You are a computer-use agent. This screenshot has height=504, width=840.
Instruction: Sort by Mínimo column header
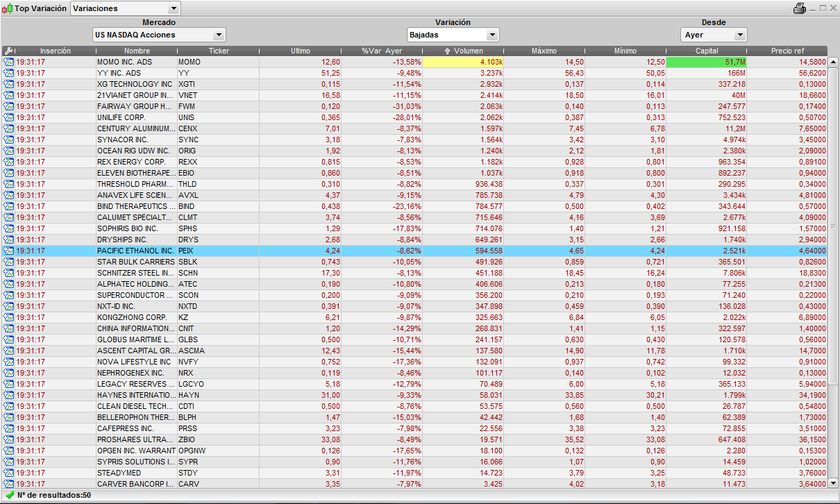625,51
